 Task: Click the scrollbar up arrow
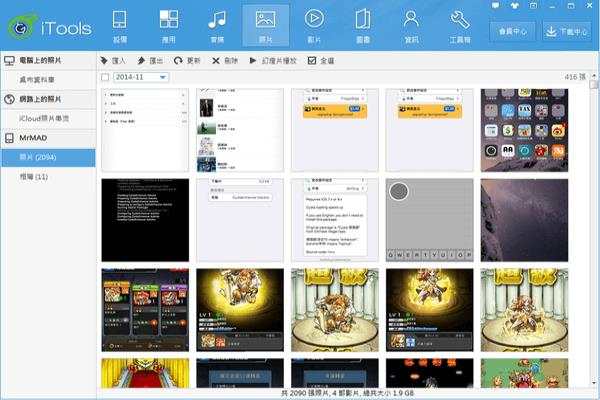click(594, 75)
